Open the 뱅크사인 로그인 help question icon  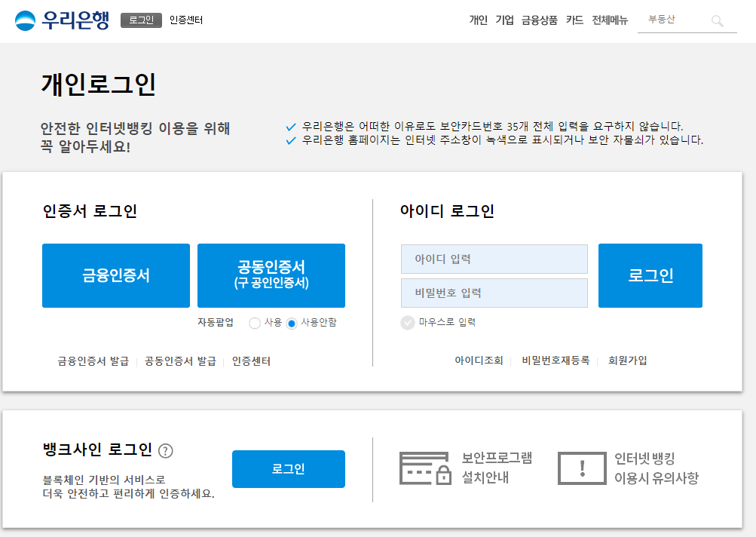click(165, 450)
